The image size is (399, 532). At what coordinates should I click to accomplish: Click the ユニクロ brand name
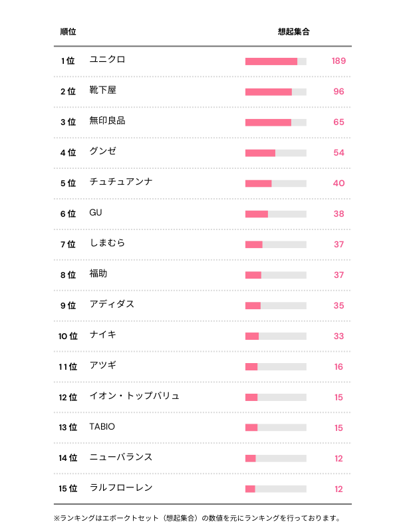pyautogui.click(x=107, y=60)
